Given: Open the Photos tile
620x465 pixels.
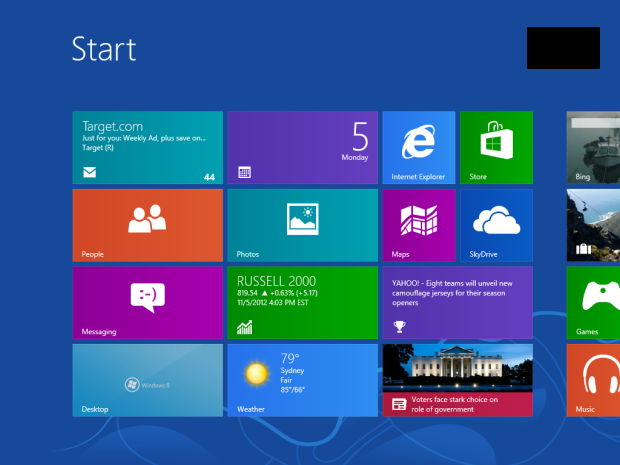Looking at the screenshot, I should 302,225.
